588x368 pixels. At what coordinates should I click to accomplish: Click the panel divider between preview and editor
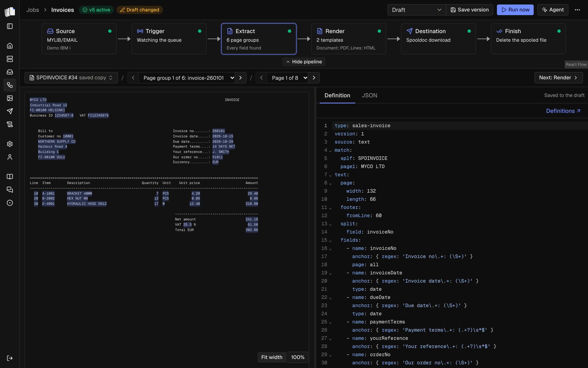coord(315,227)
